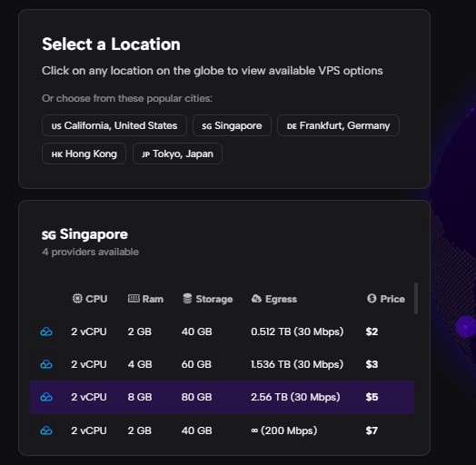Click the provider list vertical scrollbar
This screenshot has width=476, height=465.
click(x=416, y=298)
